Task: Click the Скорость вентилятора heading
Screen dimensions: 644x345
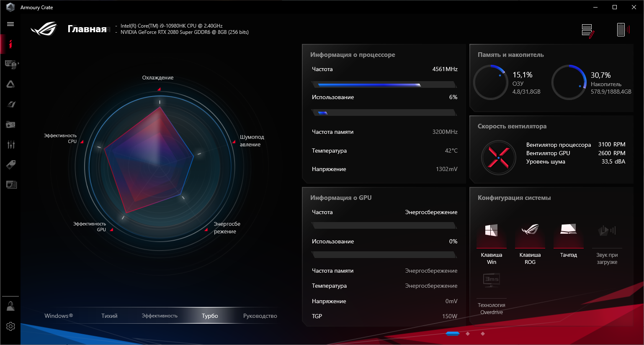Action: click(x=512, y=126)
